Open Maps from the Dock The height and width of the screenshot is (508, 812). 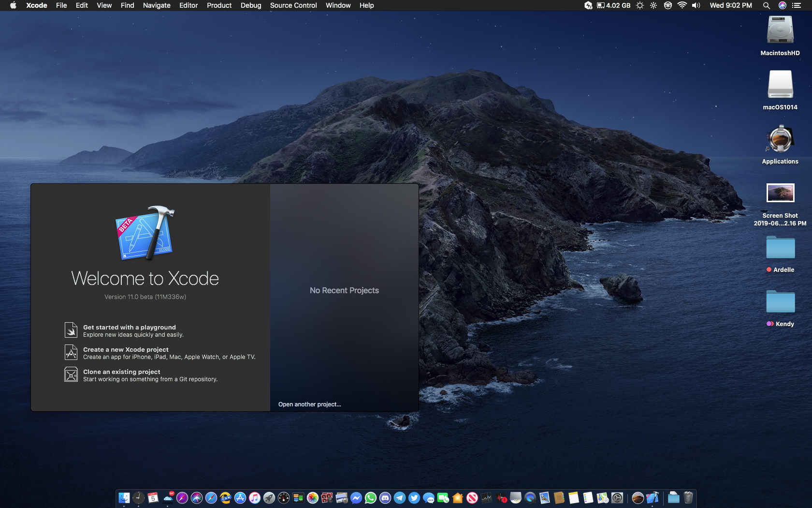(603, 498)
